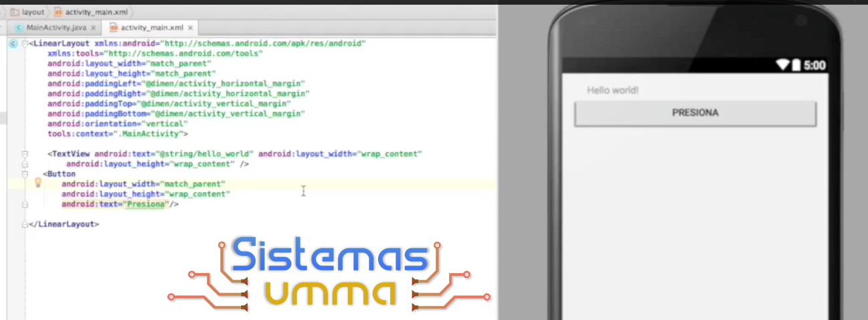This screenshot has width=868, height=320.
Task: Collapse the TextView element fold marker
Action: pos(25,154)
